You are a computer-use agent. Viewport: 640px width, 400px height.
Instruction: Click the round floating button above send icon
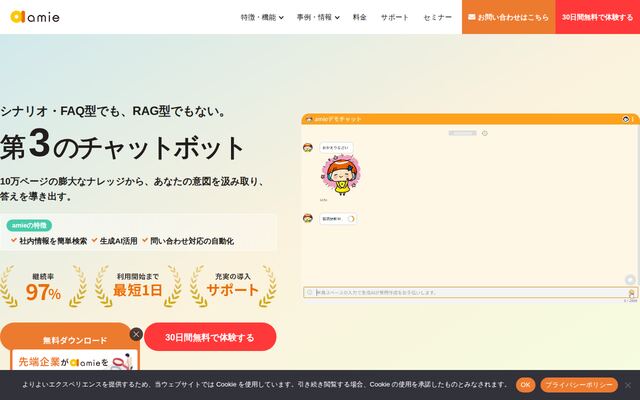click(x=630, y=280)
